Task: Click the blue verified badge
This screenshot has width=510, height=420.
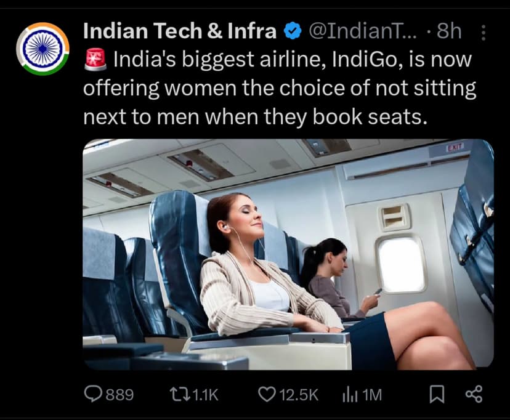Action: pos(293,31)
